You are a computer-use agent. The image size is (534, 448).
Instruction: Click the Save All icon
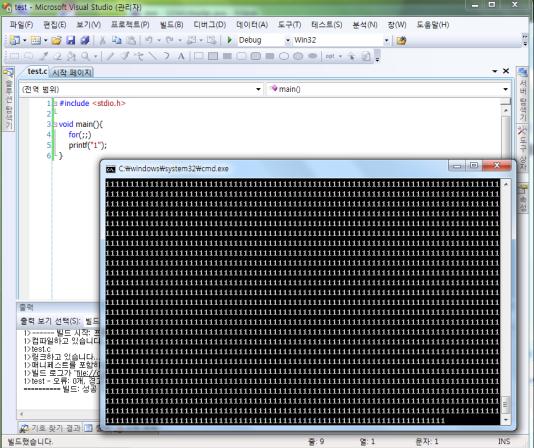coord(85,41)
